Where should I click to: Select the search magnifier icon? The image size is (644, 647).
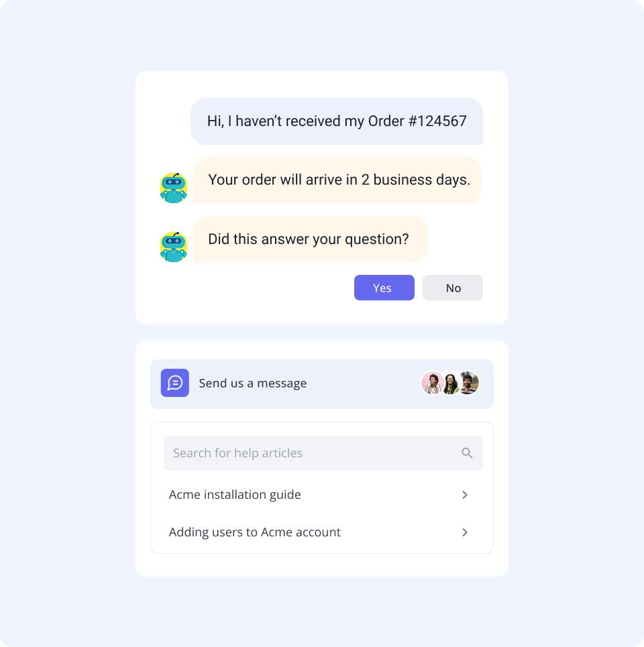[467, 453]
